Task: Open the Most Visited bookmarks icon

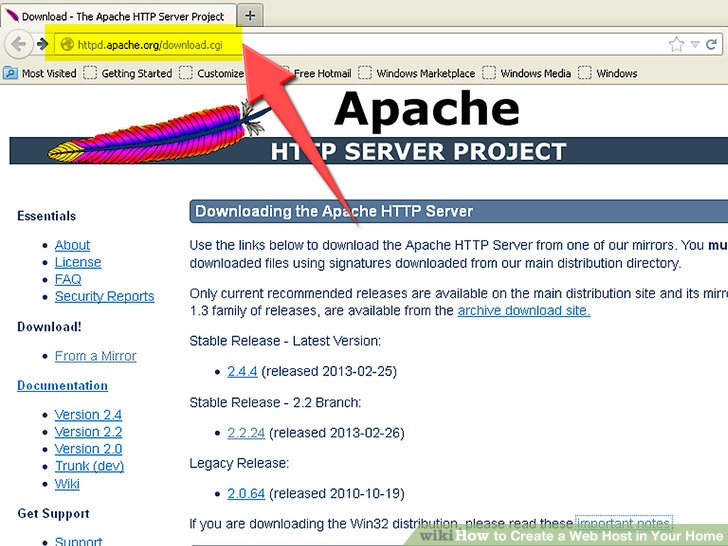Action: click(10, 73)
